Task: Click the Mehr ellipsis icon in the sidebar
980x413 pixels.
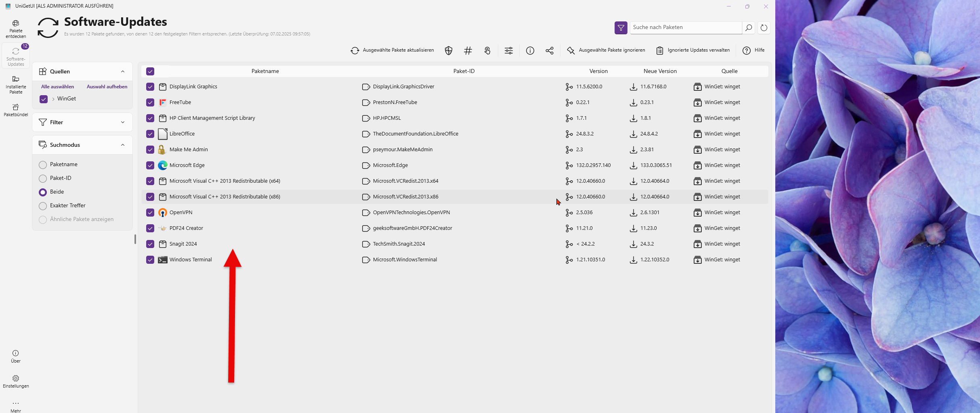Action: (x=16, y=403)
